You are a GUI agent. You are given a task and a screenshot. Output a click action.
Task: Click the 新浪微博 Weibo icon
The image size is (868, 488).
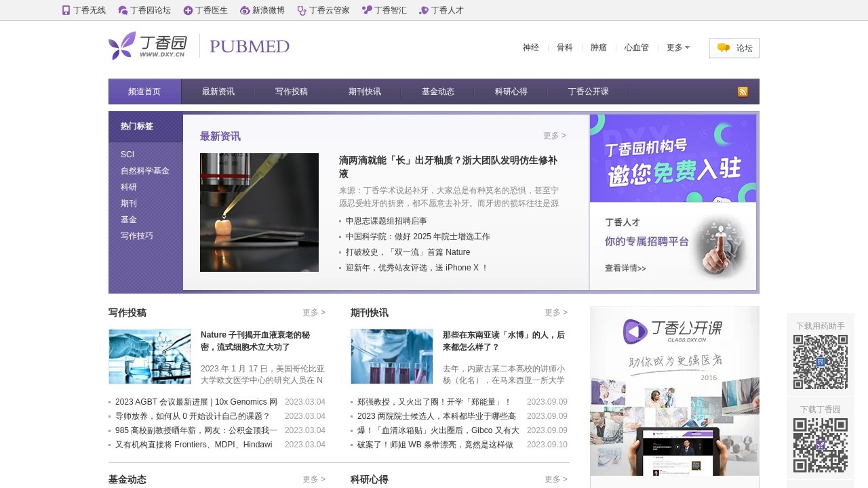(245, 10)
